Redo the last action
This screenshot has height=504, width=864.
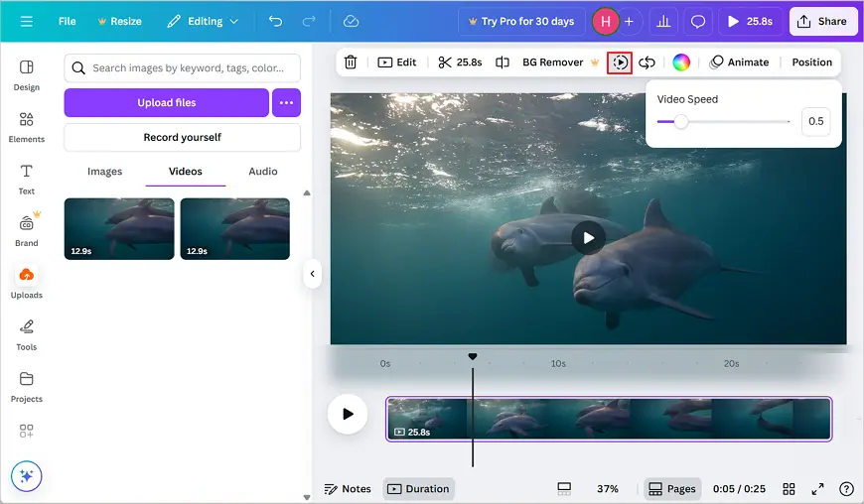(309, 22)
